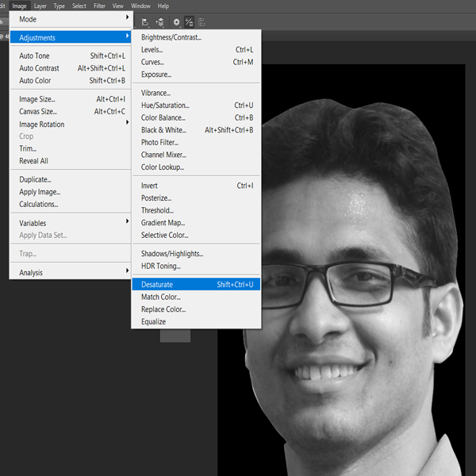Open the Window menu
476x476 pixels.
click(x=140, y=6)
